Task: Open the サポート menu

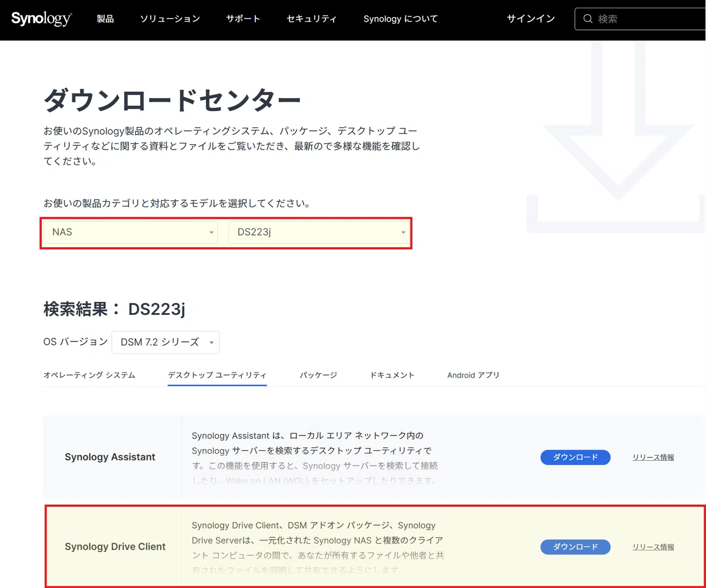Action: pyautogui.click(x=243, y=19)
